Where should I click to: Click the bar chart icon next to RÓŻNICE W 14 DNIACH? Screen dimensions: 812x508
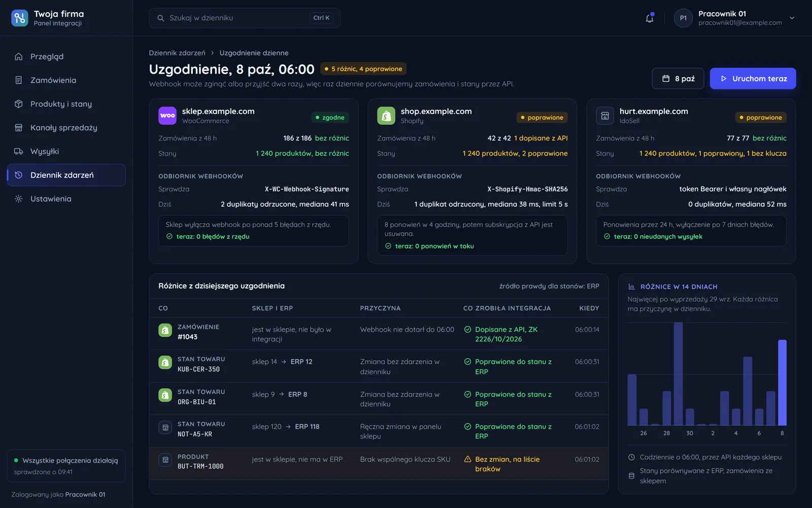click(631, 287)
